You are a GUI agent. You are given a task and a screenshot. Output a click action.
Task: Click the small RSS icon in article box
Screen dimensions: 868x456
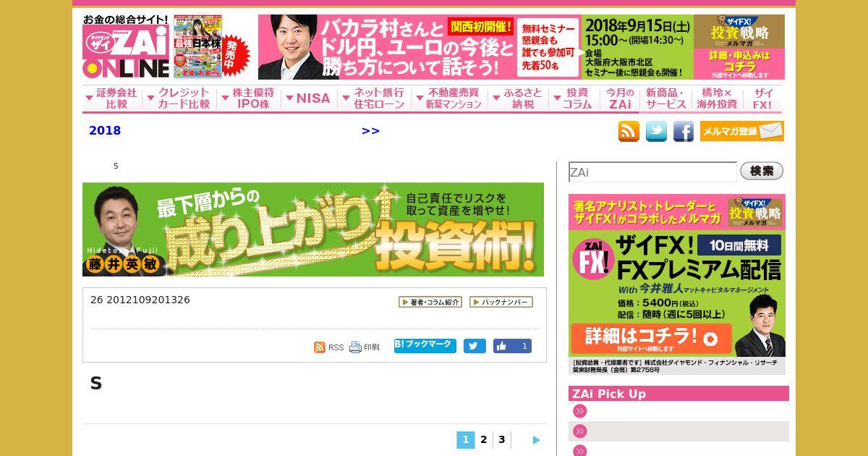[x=320, y=347]
